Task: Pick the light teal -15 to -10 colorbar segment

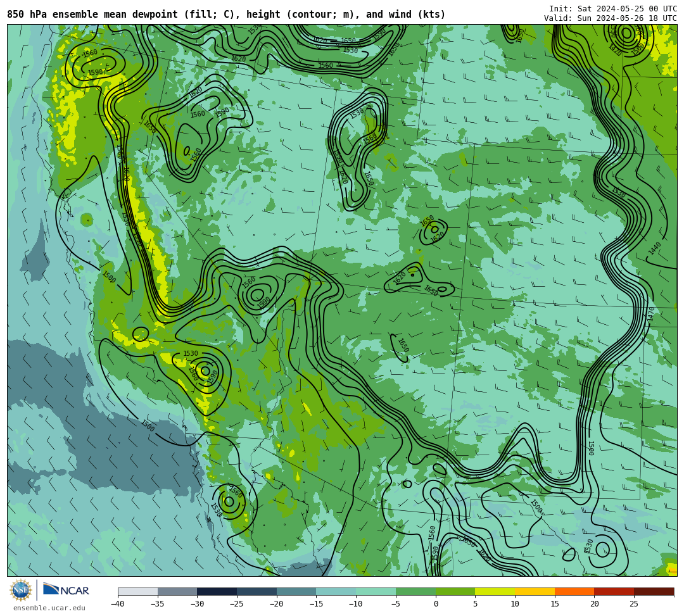Action: point(336,591)
